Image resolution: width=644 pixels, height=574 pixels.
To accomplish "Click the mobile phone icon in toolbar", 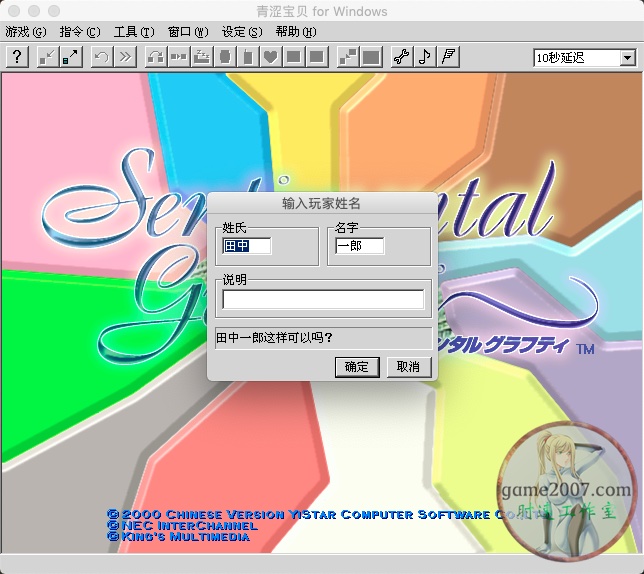I will pos(248,57).
